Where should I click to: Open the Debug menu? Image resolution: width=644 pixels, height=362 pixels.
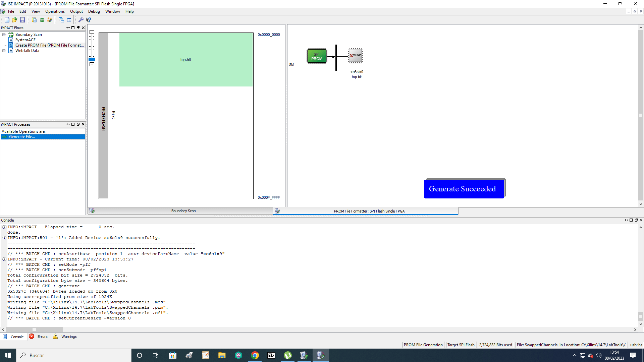point(94,11)
